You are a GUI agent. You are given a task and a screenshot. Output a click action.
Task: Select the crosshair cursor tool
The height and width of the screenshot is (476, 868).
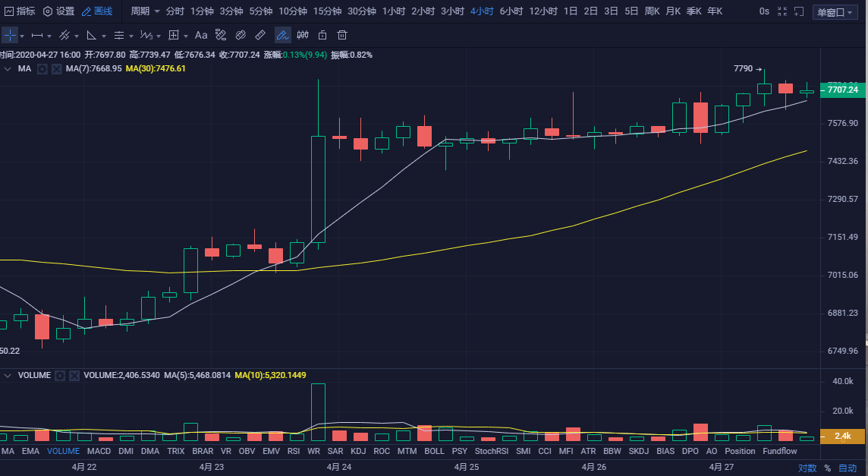click(x=10, y=36)
